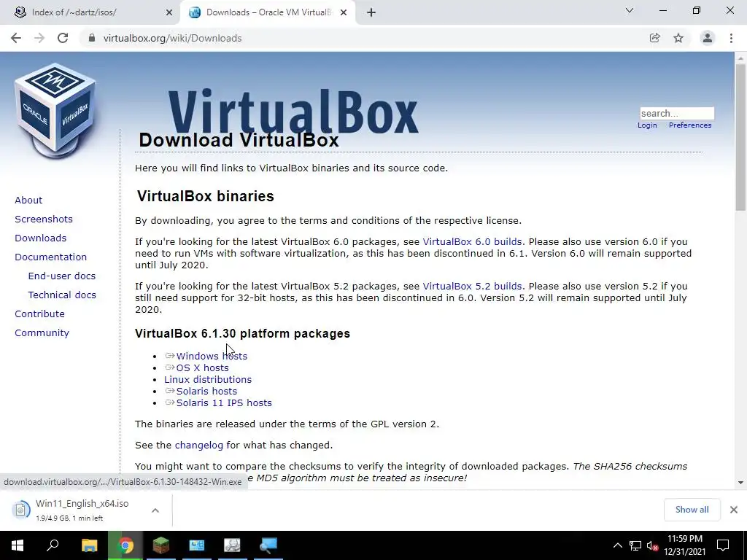This screenshot has width=747, height=560.
Task: Click the scrollbar up arrow
Action: [x=740, y=57]
